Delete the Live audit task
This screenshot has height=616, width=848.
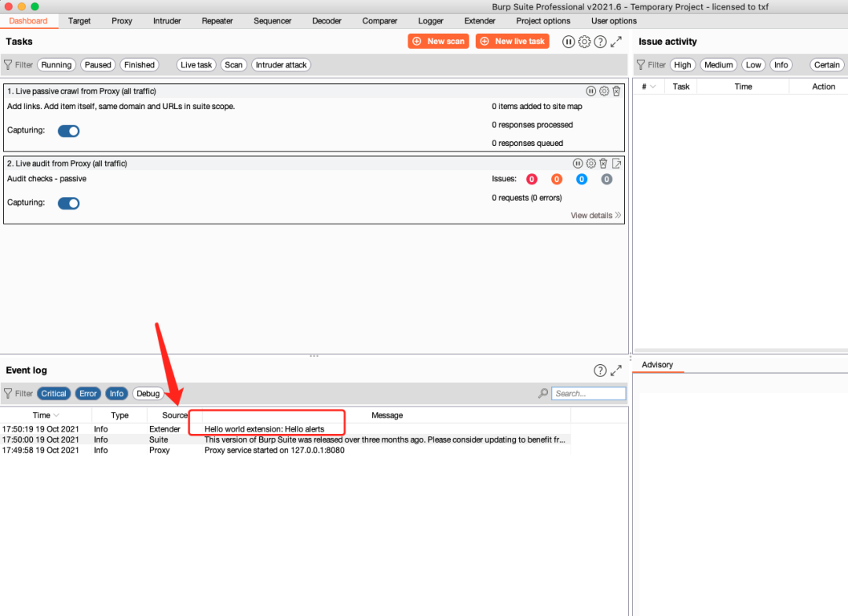tap(603, 164)
